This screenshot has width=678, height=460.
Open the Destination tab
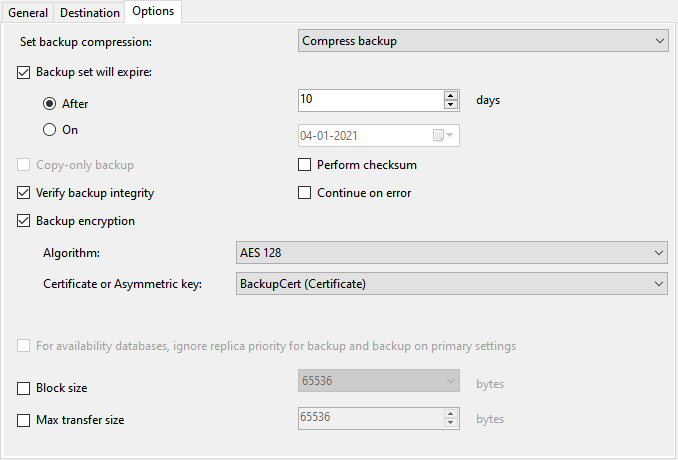coord(90,12)
